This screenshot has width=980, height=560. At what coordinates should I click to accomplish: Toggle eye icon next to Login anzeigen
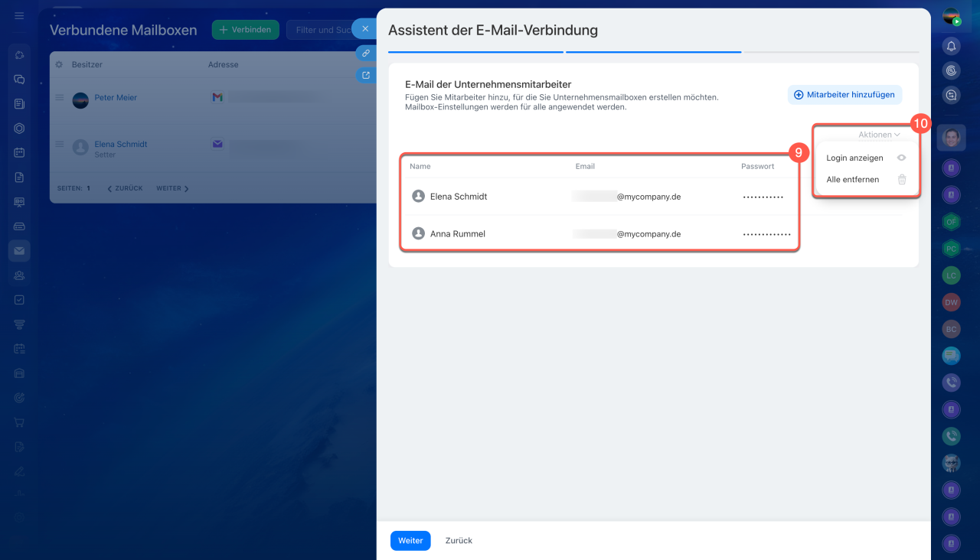(x=902, y=158)
